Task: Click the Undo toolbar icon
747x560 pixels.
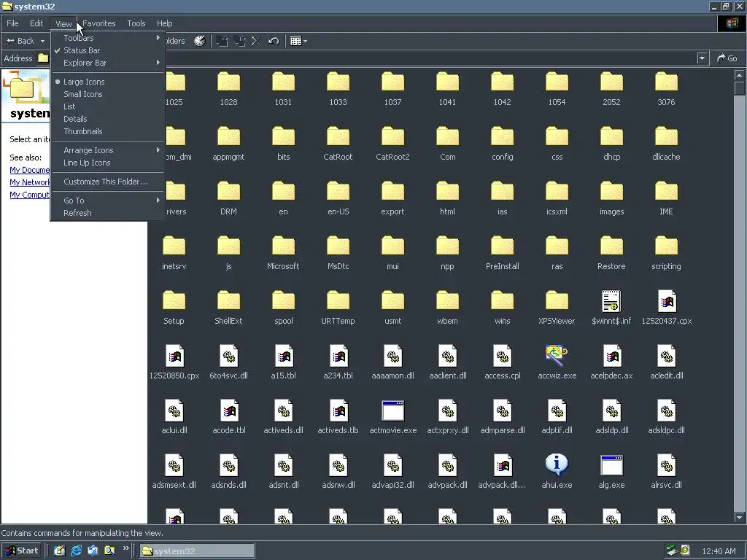Action: tap(274, 41)
